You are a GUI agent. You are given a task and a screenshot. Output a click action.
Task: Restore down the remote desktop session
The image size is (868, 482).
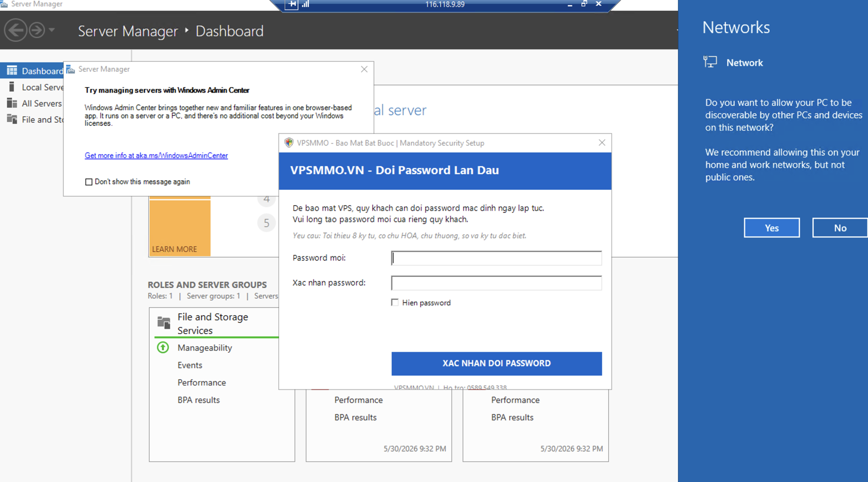pyautogui.click(x=584, y=4)
